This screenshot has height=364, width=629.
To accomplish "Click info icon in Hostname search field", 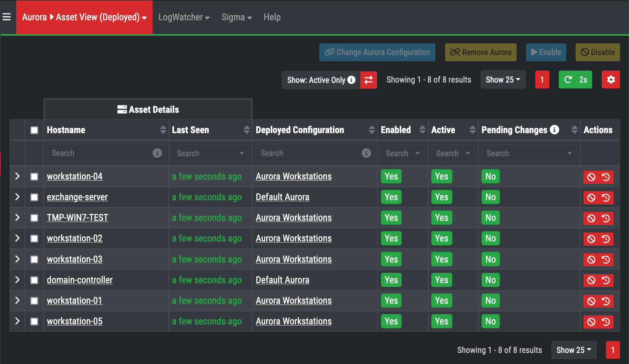I will (157, 153).
